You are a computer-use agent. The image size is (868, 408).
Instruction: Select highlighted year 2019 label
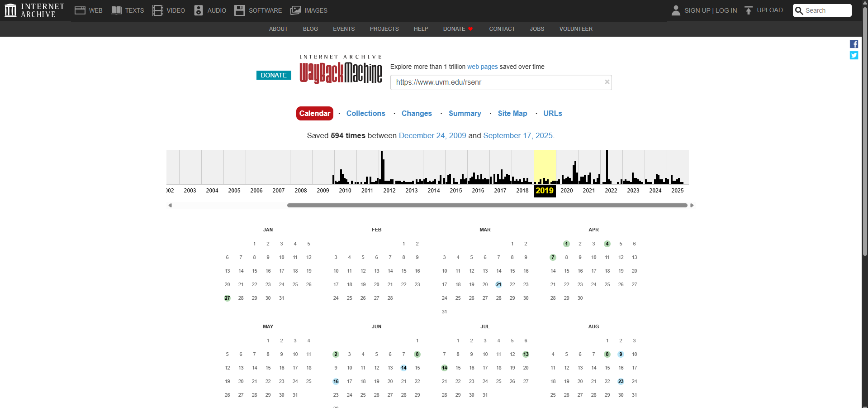(x=545, y=191)
